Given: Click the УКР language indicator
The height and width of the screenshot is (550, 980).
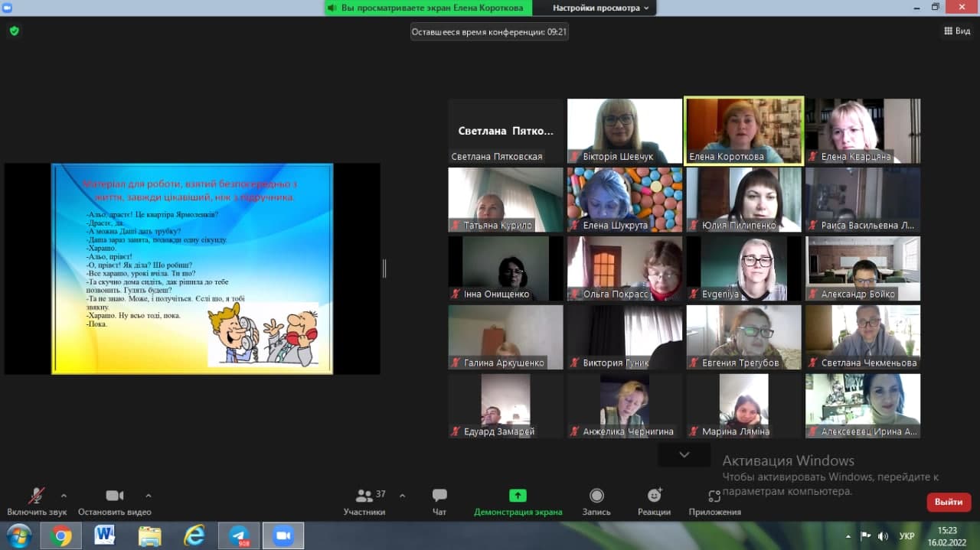Looking at the screenshot, I should pyautogui.click(x=906, y=536).
